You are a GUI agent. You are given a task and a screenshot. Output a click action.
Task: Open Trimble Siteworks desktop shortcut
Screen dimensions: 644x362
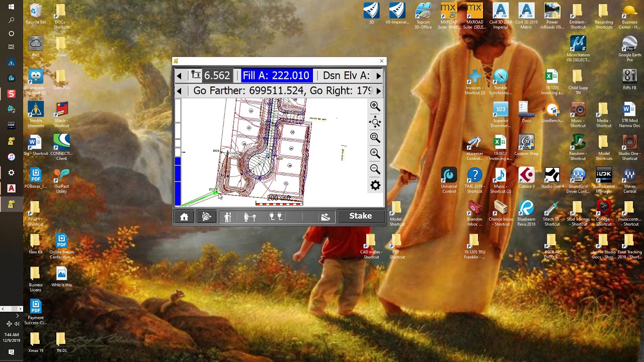coord(36,115)
